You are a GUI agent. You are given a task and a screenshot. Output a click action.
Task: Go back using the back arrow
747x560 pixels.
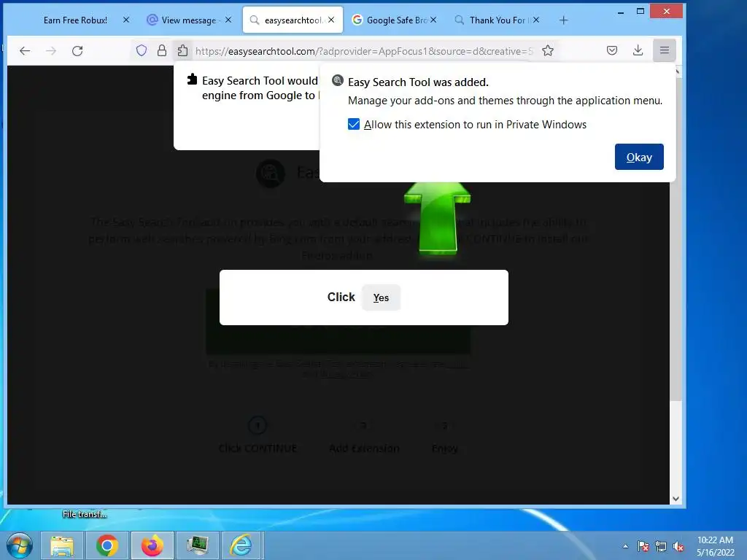(x=25, y=50)
